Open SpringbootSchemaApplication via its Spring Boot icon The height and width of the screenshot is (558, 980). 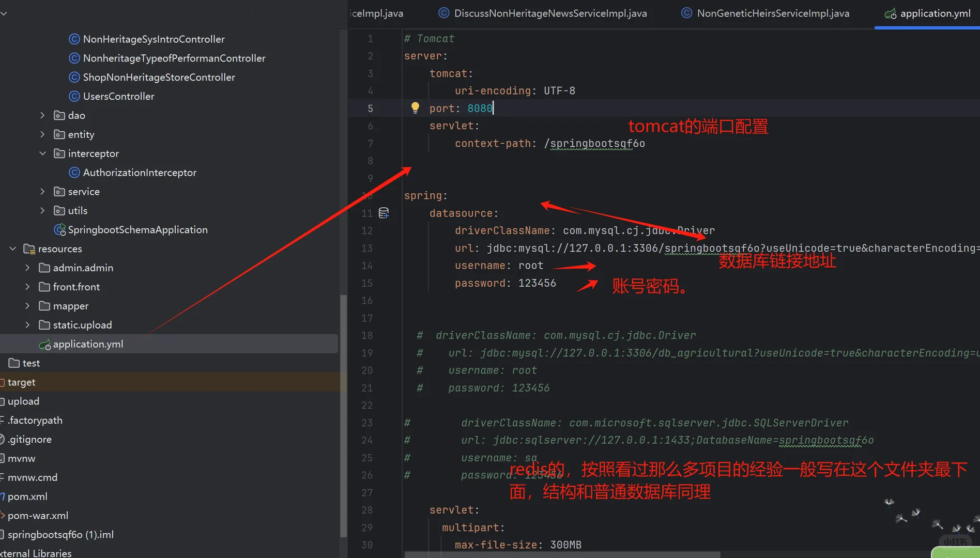(x=60, y=229)
